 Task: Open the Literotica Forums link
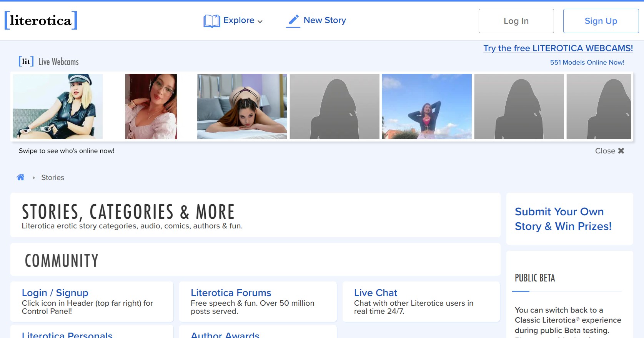pos(231,293)
